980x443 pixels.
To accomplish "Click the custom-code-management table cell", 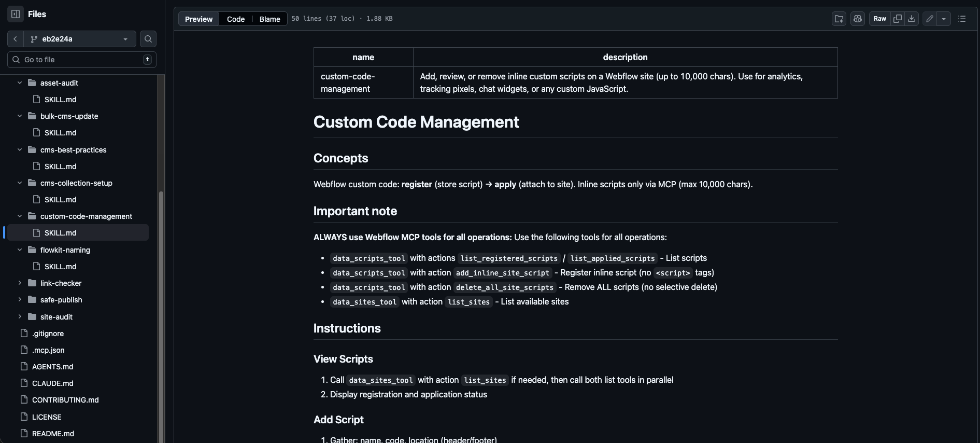I will click(363, 82).
